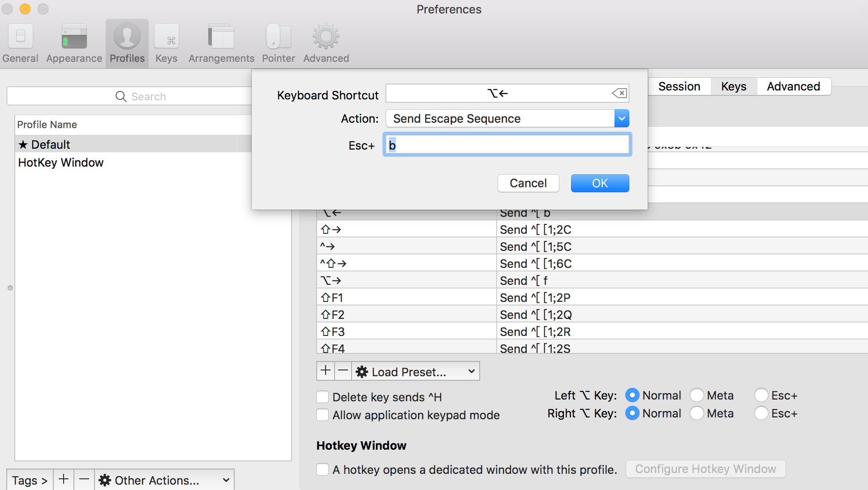The height and width of the screenshot is (490, 868).
Task: Set Left Option key to Normal
Action: (632, 395)
